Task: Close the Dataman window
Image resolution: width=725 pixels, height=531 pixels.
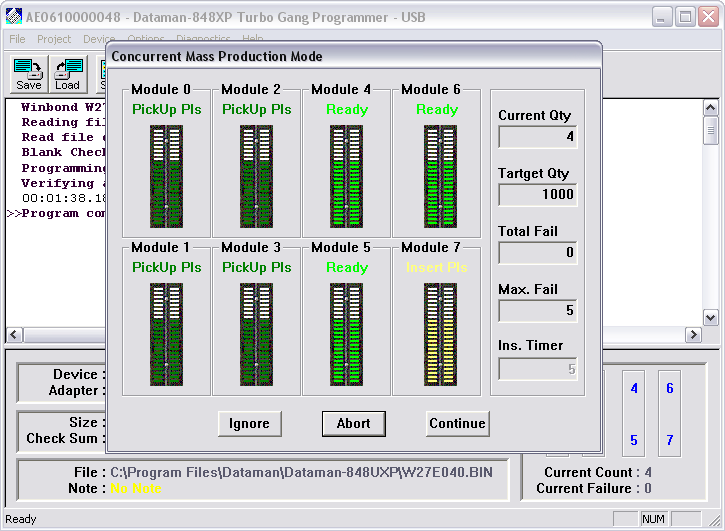Action: pos(708,17)
